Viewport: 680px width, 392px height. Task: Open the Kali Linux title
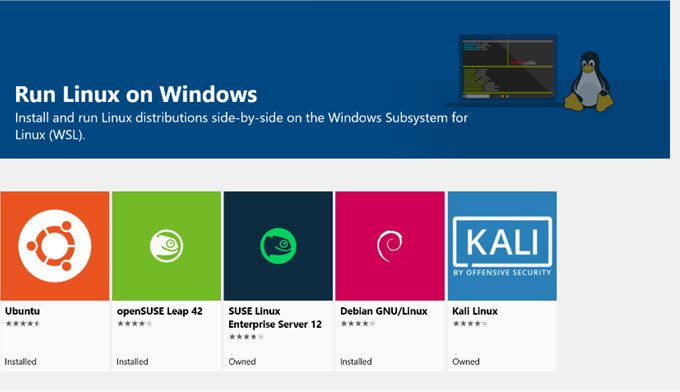pos(475,311)
